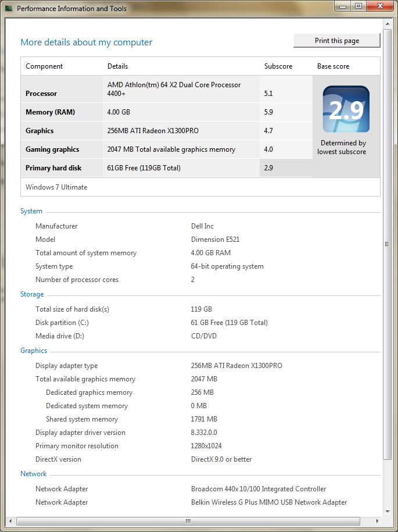Click the horizontal scrollbar thumb

coord(188,521)
